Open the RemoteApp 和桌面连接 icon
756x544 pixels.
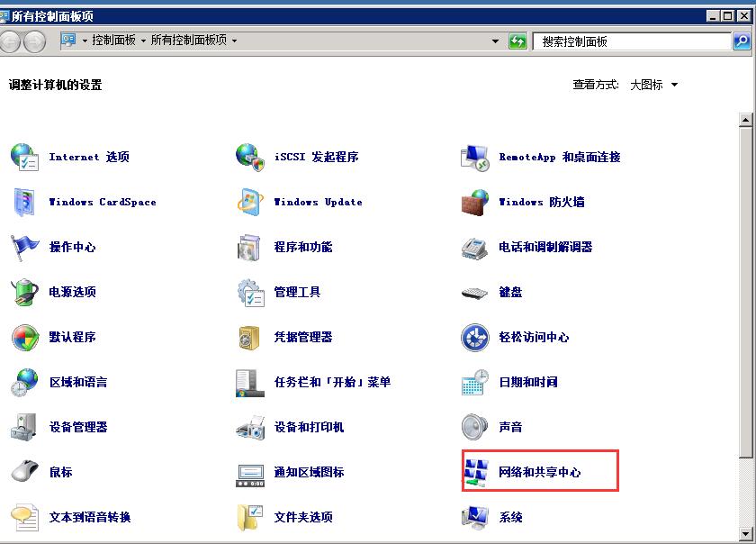(x=475, y=158)
